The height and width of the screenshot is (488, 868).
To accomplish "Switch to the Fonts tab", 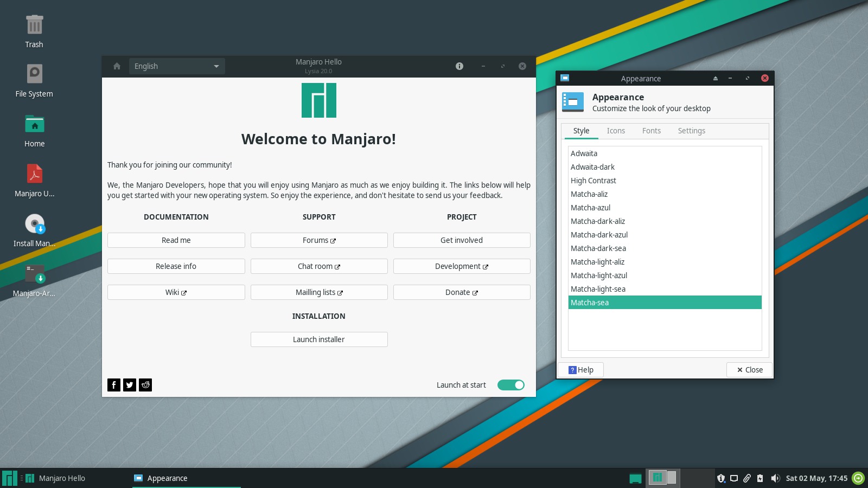I will pyautogui.click(x=652, y=131).
